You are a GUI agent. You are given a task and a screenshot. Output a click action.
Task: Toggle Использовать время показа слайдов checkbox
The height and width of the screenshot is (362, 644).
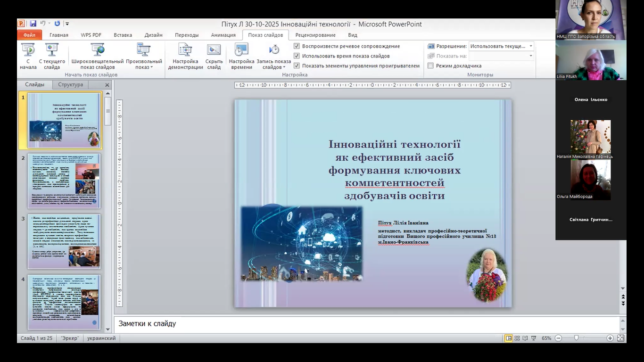[x=297, y=56]
